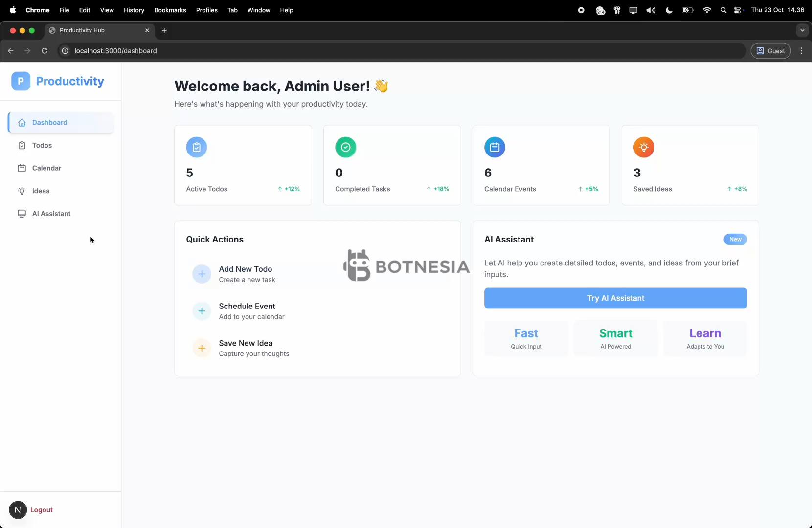This screenshot has height=528, width=812.
Task: Open the Tab menu
Action: (x=232, y=10)
